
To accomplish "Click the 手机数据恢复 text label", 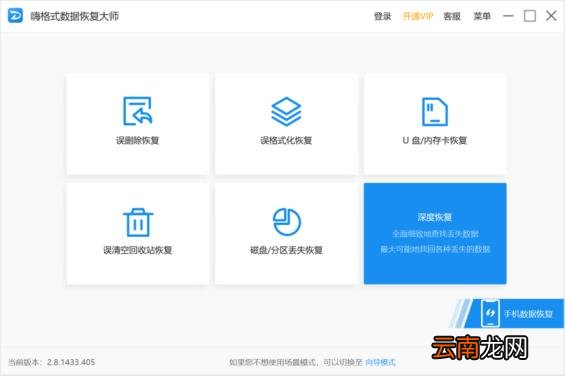I will coord(528,314).
